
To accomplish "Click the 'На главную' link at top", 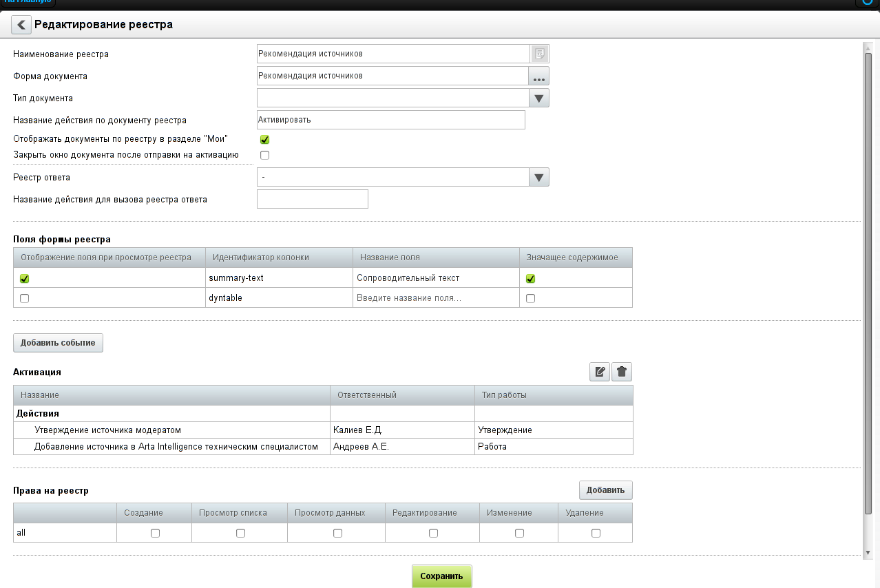I will coord(28,2).
